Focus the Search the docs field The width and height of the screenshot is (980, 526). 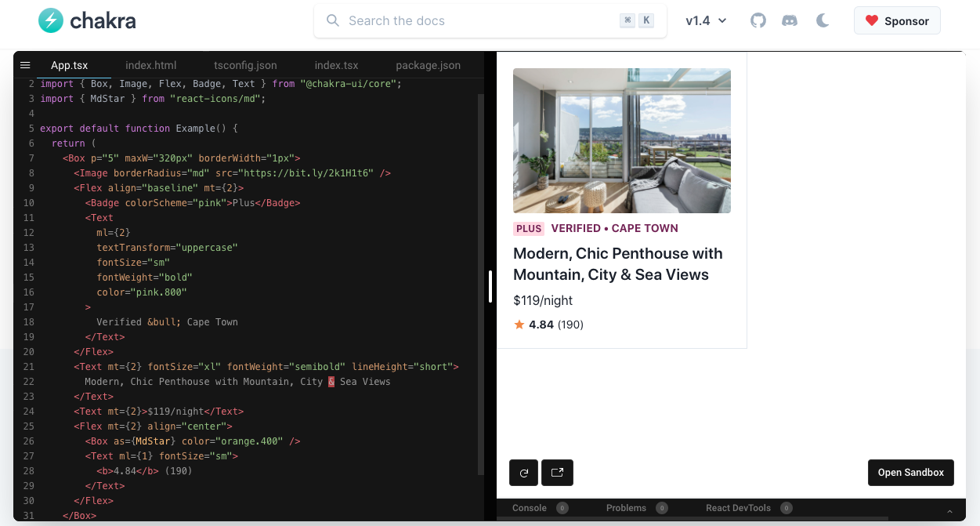point(490,21)
